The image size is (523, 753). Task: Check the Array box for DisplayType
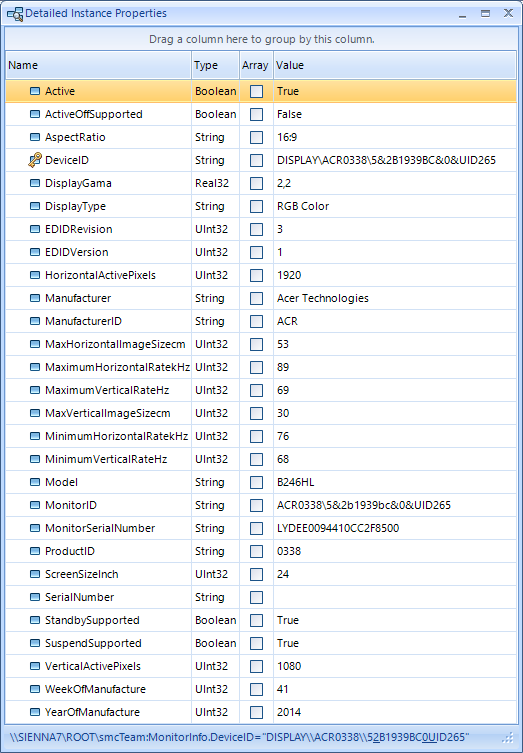click(256, 206)
